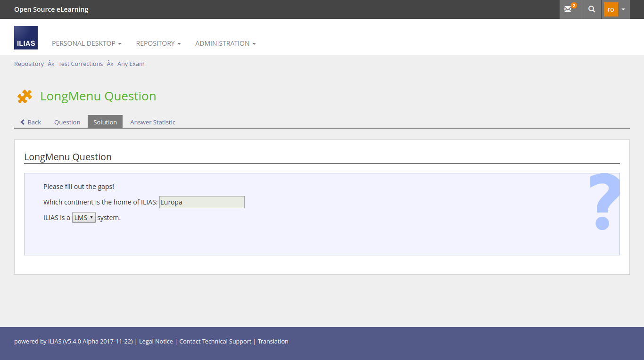Open the Personal Desktop menu
The image size is (644, 360).
[86, 43]
